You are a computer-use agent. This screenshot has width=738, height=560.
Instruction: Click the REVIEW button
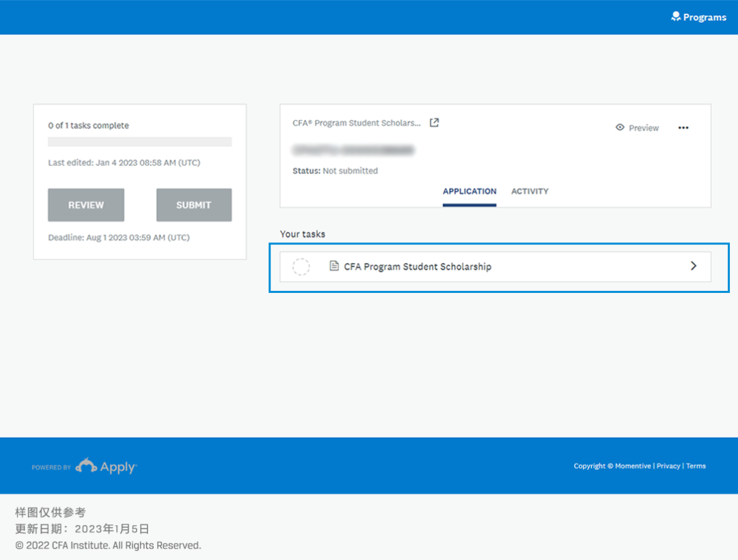[x=86, y=205]
